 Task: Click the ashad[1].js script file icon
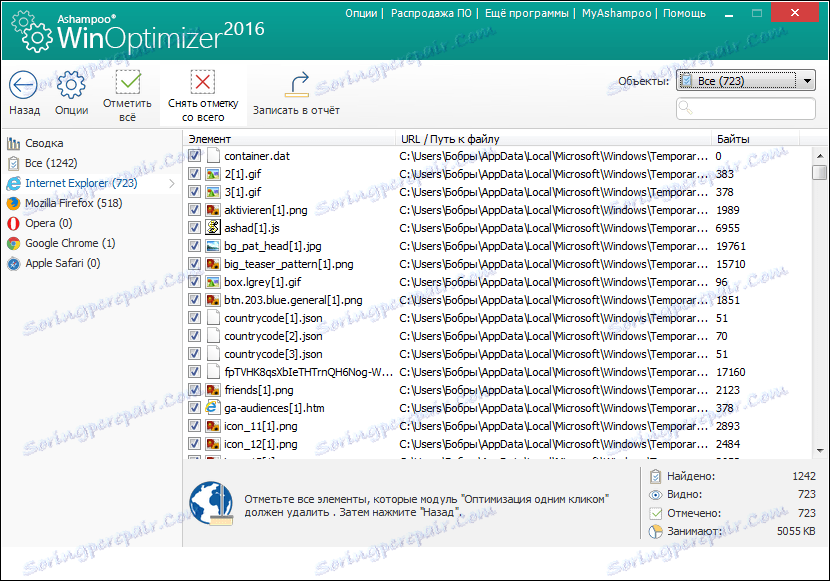coord(213,228)
